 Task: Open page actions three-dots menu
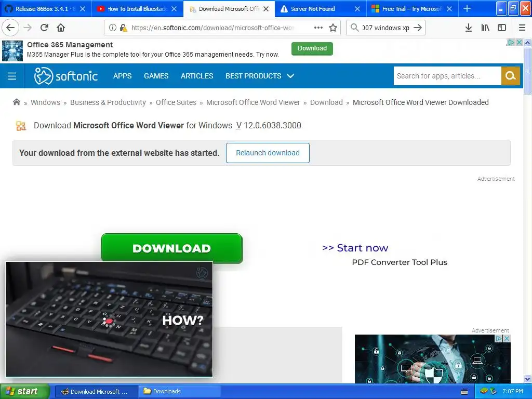click(318, 28)
